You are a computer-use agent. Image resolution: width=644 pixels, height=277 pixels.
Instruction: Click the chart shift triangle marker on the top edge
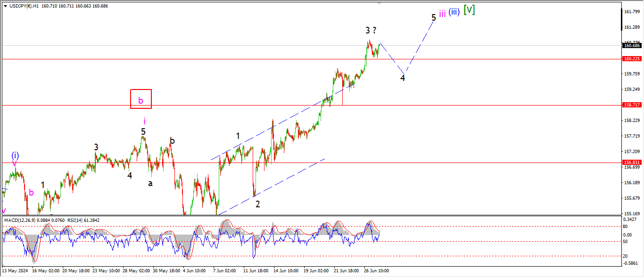point(379,4)
